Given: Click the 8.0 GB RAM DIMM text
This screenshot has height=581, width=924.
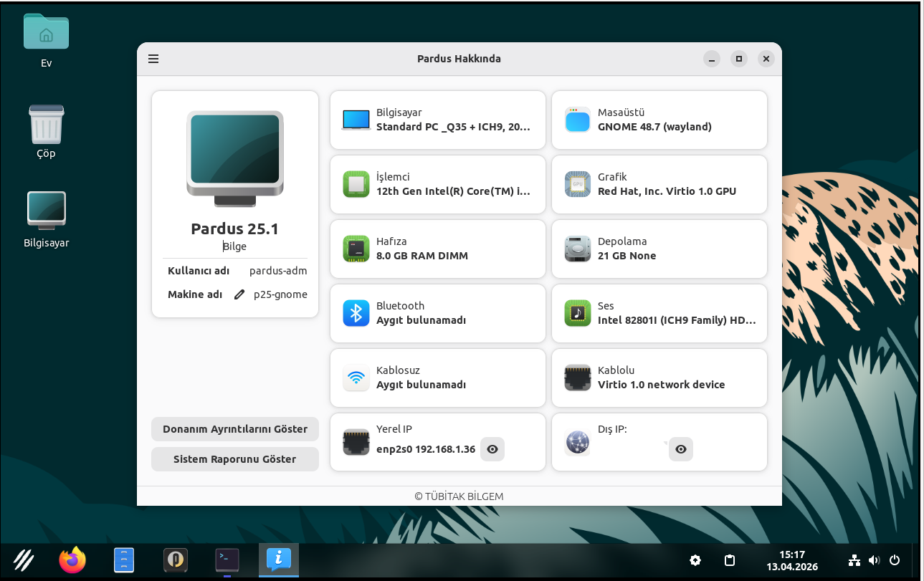Looking at the screenshot, I should (422, 256).
